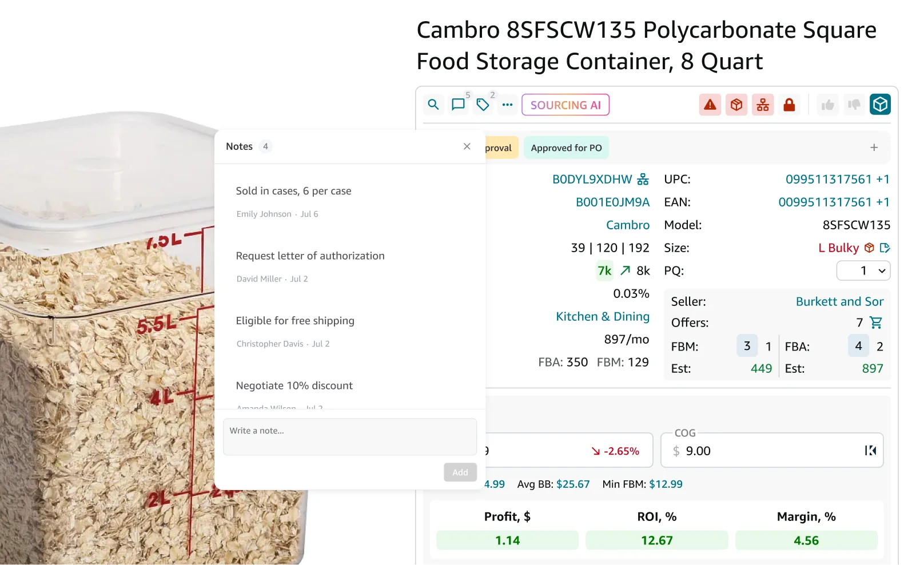
Task: Click author David Miller on note
Action: [259, 279]
